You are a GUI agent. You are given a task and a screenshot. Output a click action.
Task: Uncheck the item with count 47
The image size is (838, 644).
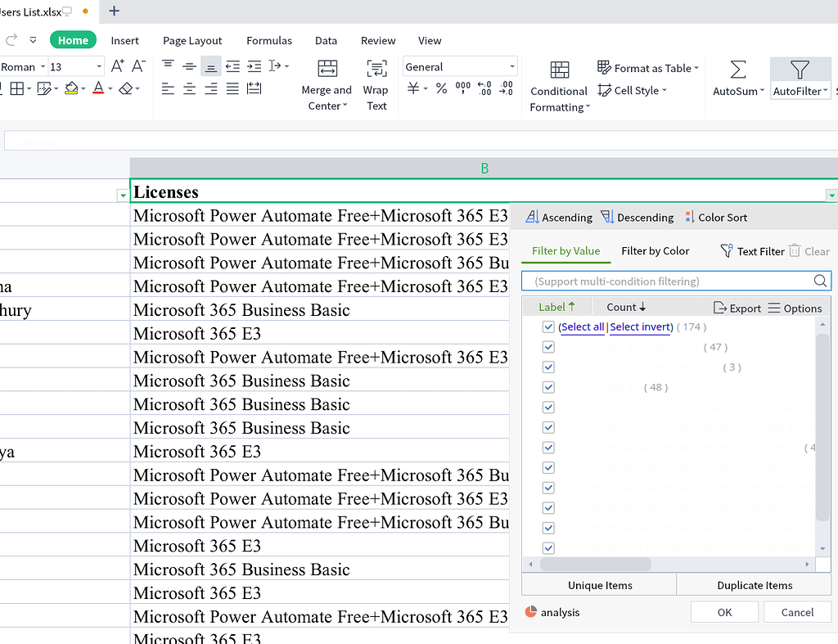pos(548,347)
